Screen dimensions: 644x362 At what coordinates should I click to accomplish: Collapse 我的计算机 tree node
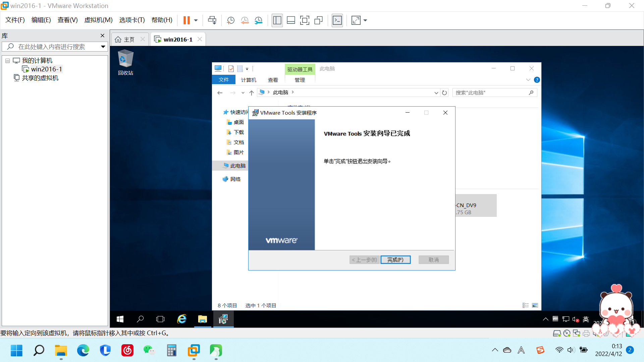pos(7,61)
